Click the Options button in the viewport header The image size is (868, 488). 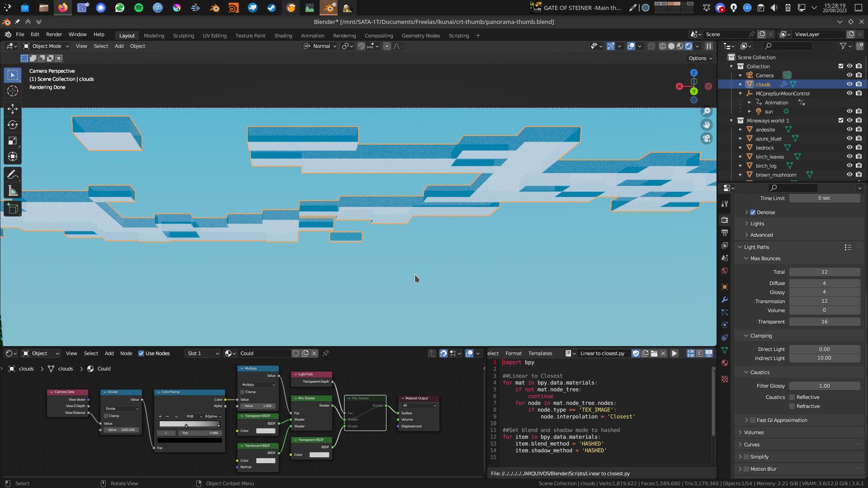[x=699, y=58]
